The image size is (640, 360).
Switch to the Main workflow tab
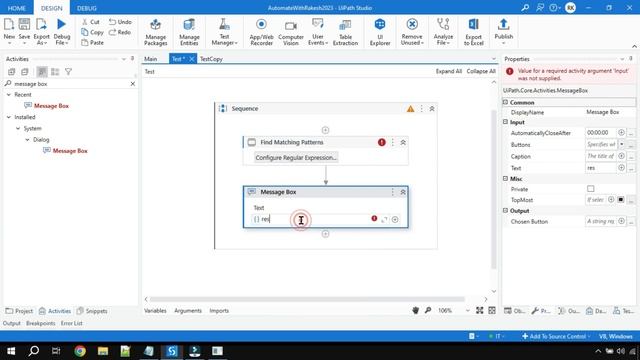tap(151, 59)
